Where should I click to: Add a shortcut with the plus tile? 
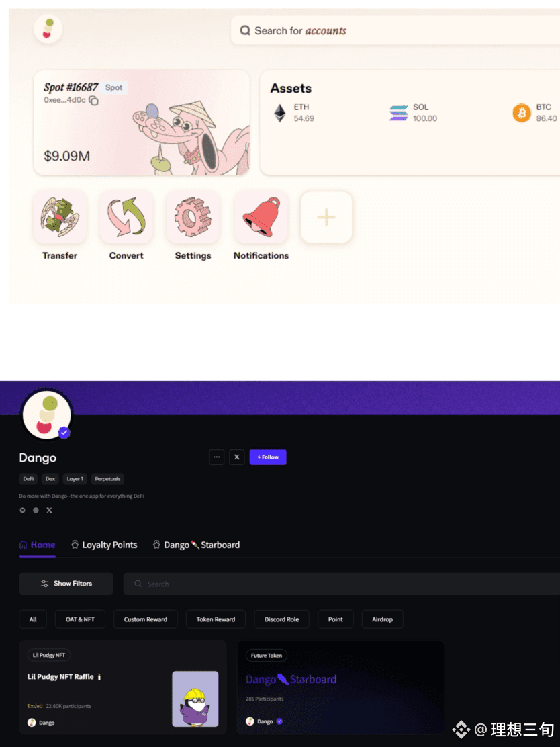326,217
